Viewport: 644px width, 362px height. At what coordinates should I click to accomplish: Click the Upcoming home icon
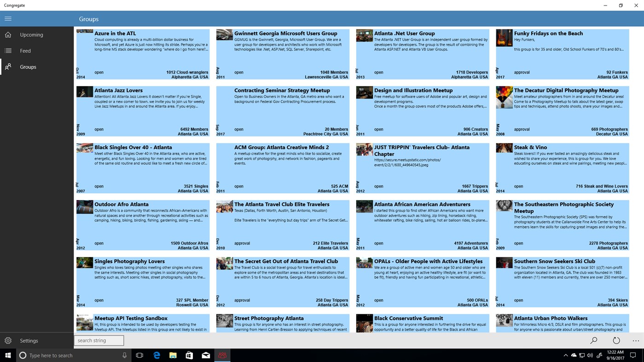coord(8,34)
